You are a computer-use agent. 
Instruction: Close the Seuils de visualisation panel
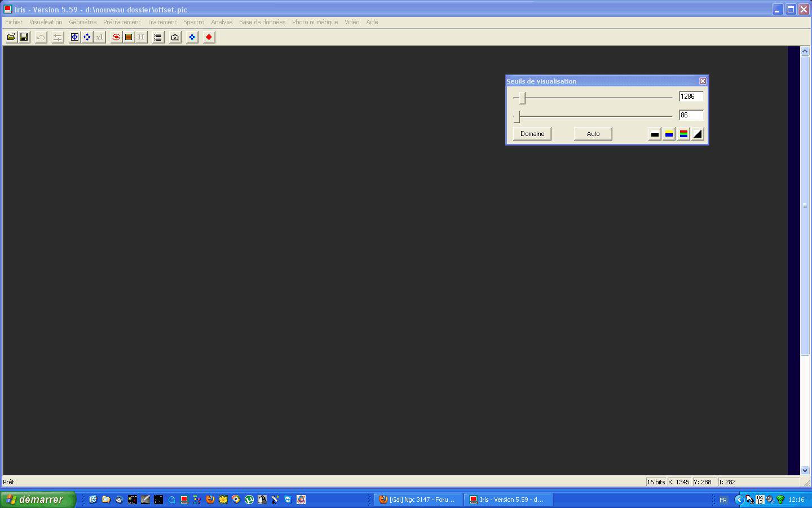pyautogui.click(x=703, y=81)
